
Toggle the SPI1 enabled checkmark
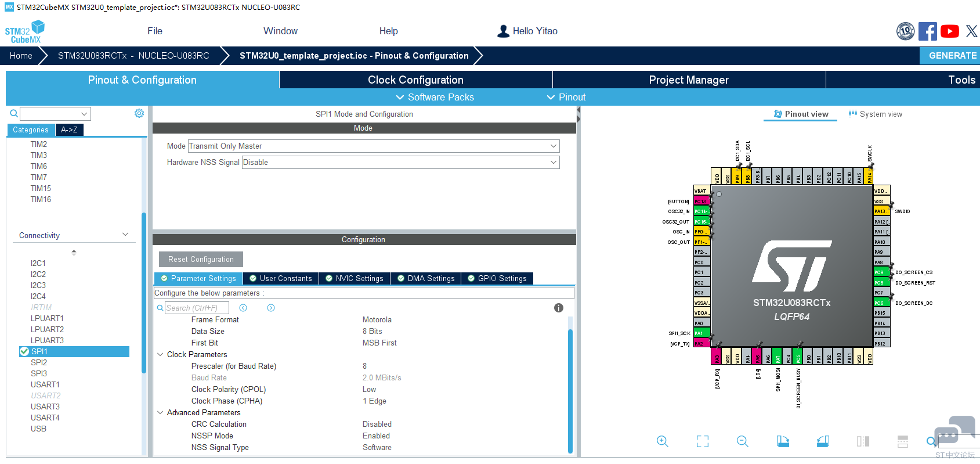pyautogui.click(x=24, y=351)
